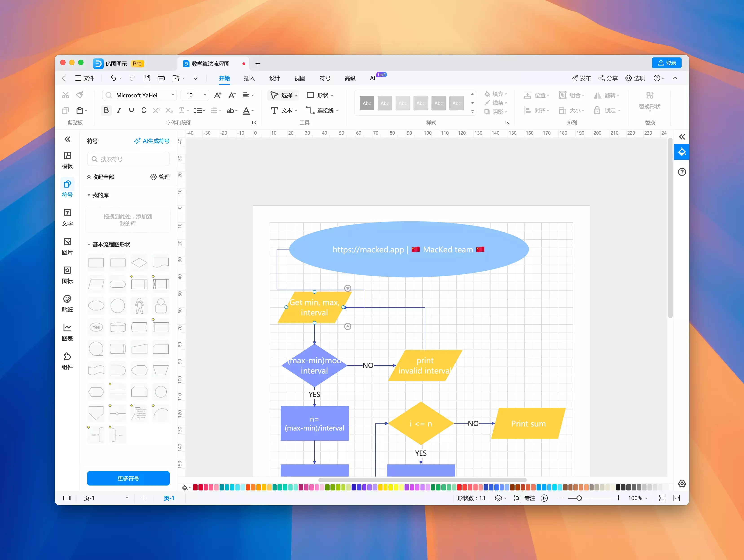Image resolution: width=744 pixels, height=560 pixels.
Task: Open the Templates (模板) sidebar panel
Action: click(x=67, y=160)
